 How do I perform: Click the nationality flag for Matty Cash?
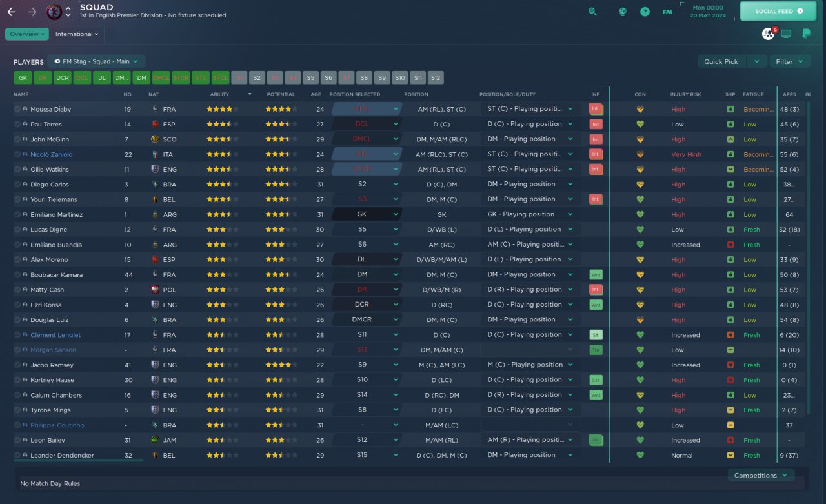[155, 290]
